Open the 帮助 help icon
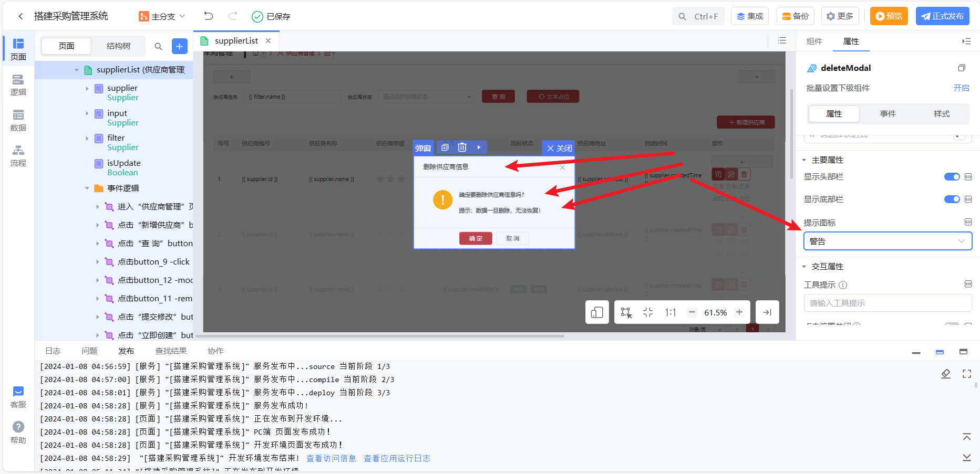Image resolution: width=980 pixels, height=474 pixels. point(18,433)
